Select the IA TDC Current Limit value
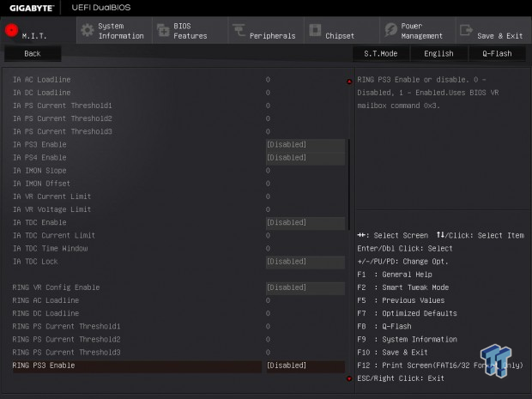Viewport: 532px width, 399px height. (268, 235)
